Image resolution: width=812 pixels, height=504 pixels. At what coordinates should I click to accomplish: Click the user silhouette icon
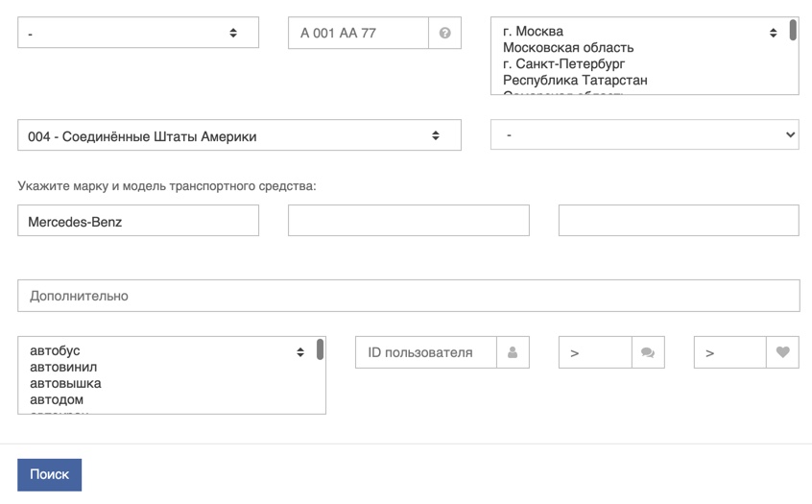(513, 352)
